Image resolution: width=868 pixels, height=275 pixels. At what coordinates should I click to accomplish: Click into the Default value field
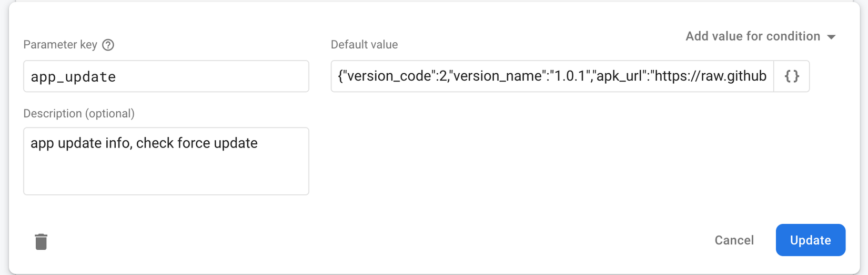(552, 76)
